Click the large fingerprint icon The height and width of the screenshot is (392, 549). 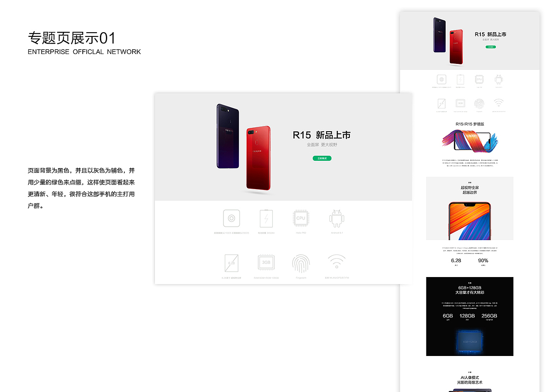pyautogui.click(x=301, y=263)
